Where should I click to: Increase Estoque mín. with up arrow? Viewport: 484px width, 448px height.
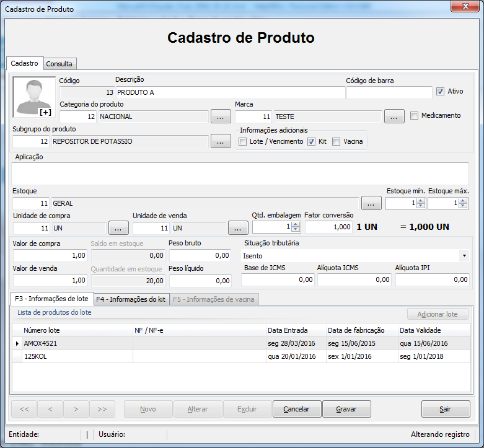click(421, 201)
